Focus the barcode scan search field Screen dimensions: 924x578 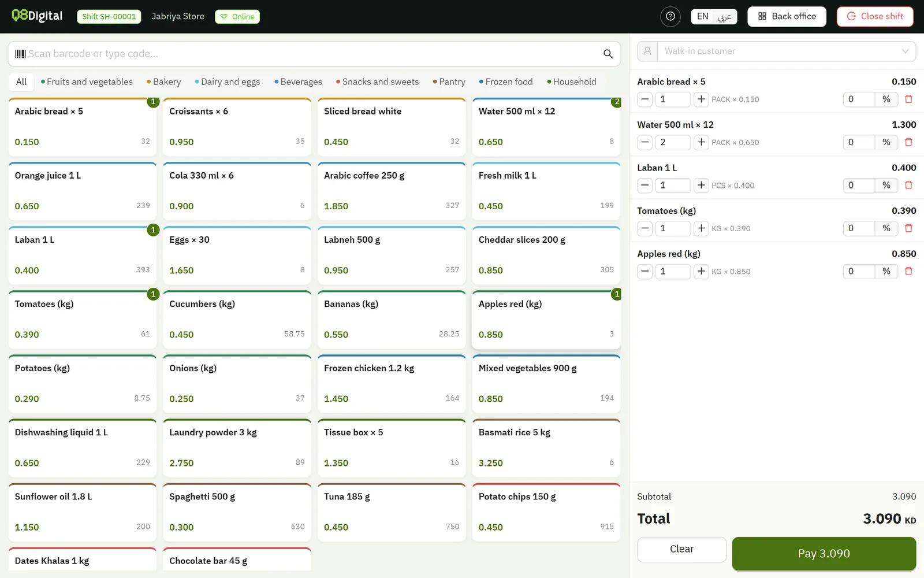click(314, 54)
